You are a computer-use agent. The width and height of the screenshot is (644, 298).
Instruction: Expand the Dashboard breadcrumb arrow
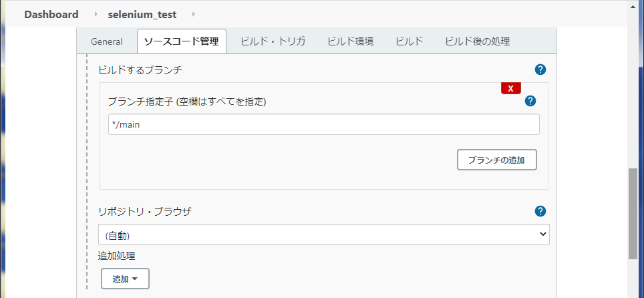(96, 15)
